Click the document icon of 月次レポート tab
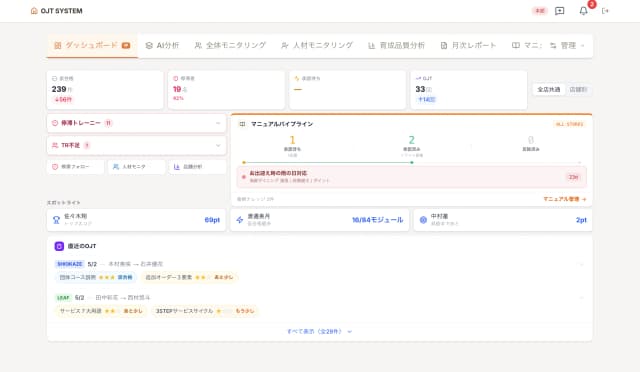Viewport: 640px width, 372px height. click(444, 45)
